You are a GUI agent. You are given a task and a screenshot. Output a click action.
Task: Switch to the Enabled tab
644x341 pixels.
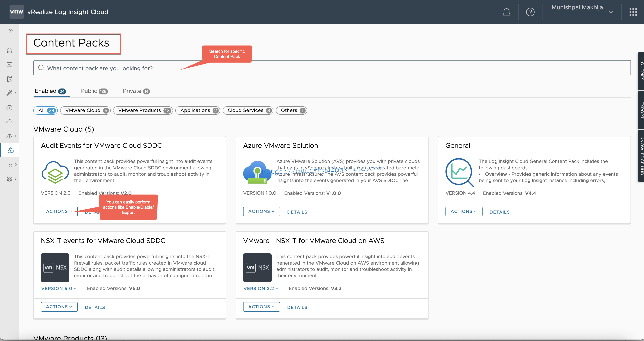(51, 91)
